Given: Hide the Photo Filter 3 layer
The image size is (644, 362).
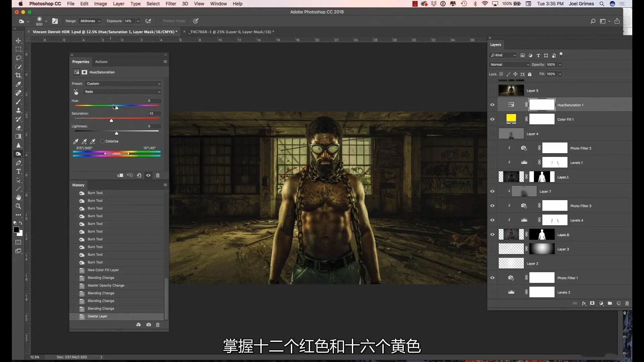Looking at the screenshot, I should pyautogui.click(x=492, y=206).
